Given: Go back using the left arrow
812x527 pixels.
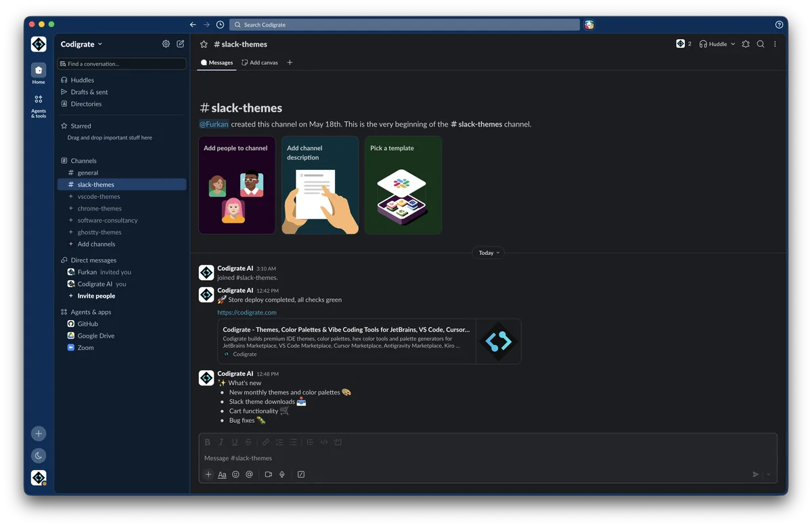Looking at the screenshot, I should [193, 25].
